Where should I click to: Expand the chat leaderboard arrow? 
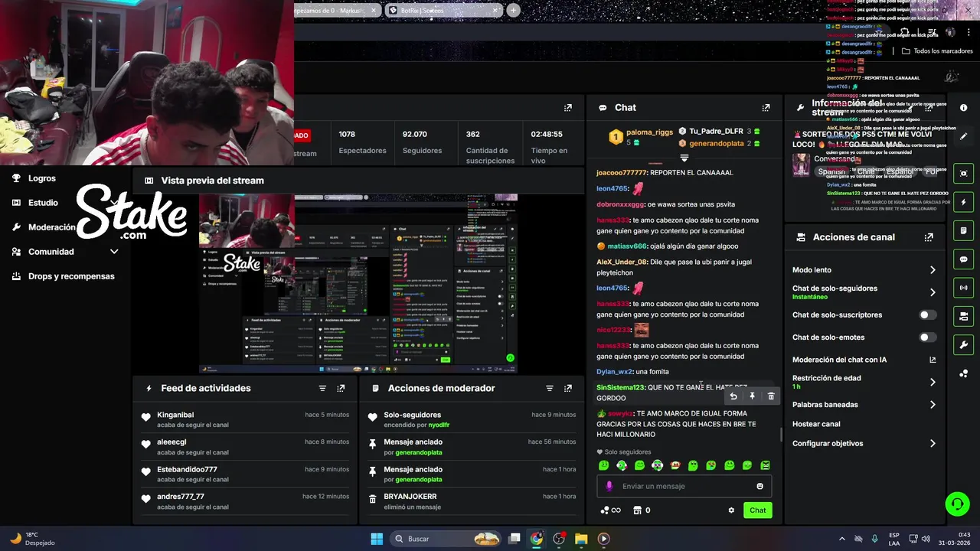click(x=684, y=158)
